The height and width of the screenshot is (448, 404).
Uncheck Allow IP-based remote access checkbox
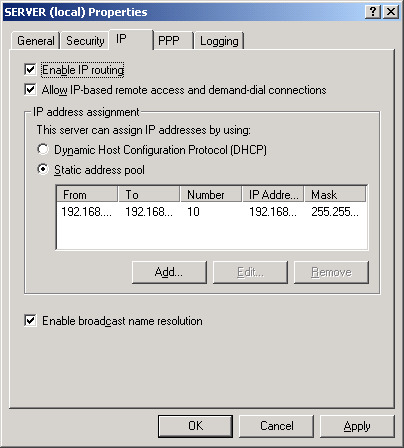tap(30, 90)
